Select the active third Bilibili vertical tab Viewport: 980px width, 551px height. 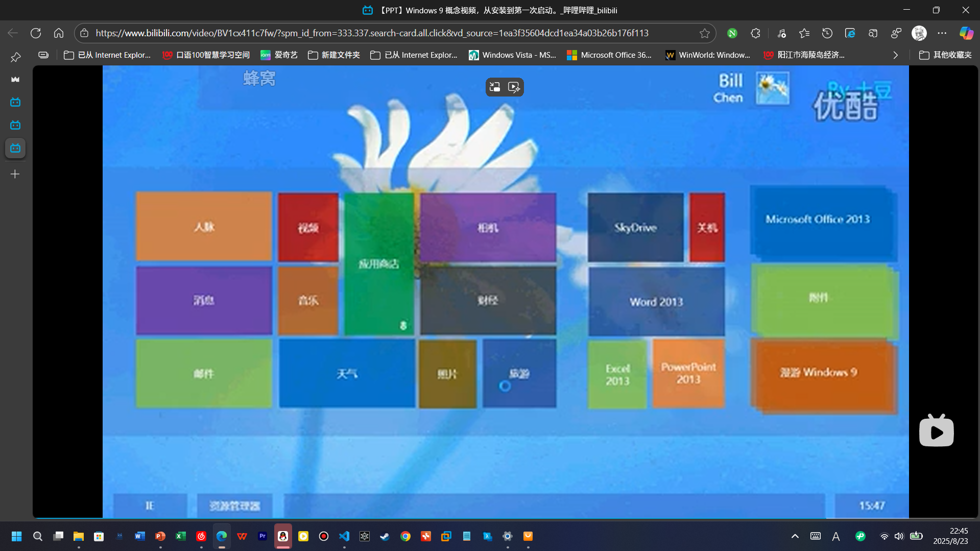coord(15,148)
